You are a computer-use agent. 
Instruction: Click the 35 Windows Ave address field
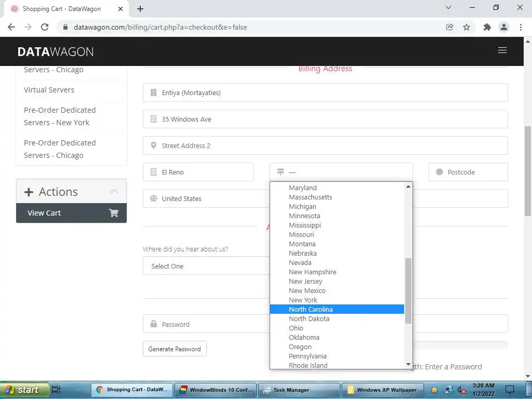tap(325, 119)
